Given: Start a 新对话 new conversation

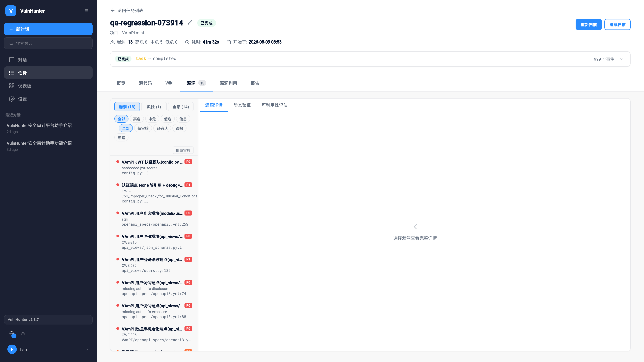Looking at the screenshot, I should pos(48,29).
